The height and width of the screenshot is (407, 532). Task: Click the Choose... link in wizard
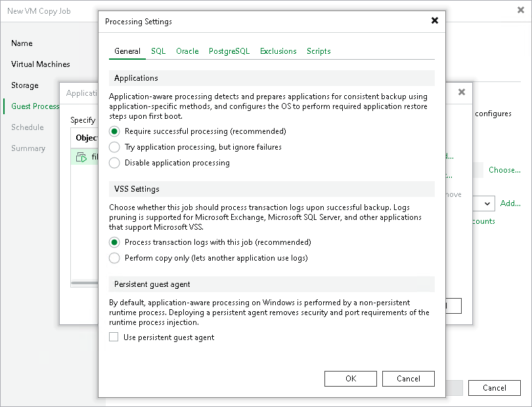coord(504,170)
